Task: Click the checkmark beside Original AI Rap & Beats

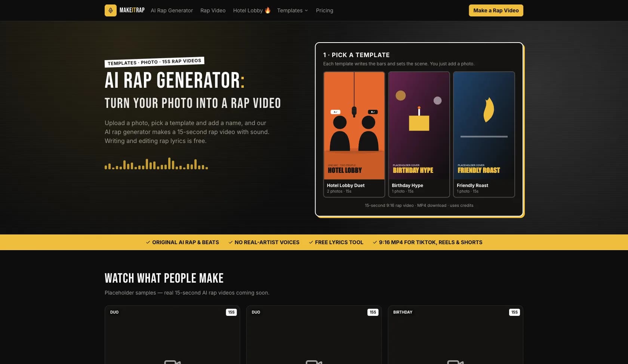Action: [148, 242]
